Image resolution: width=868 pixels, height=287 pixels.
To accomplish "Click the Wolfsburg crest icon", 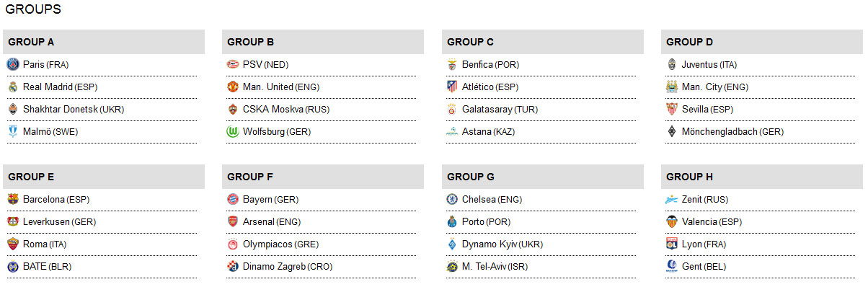I will [232, 132].
